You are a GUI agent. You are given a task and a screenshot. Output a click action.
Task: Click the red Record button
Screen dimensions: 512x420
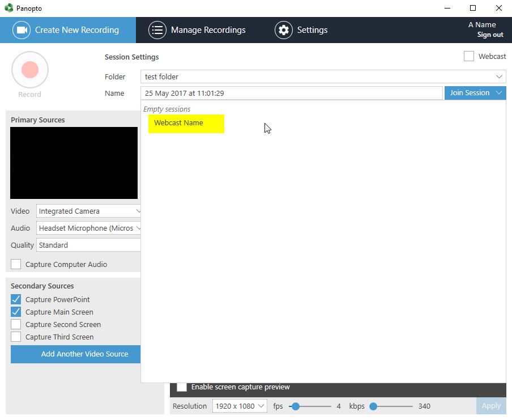(29, 70)
